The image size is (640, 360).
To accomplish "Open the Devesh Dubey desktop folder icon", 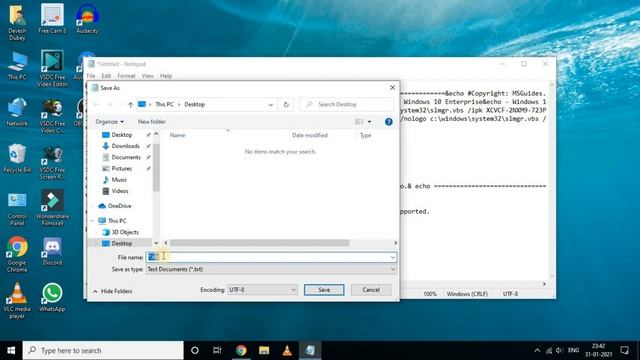I will pos(17,22).
